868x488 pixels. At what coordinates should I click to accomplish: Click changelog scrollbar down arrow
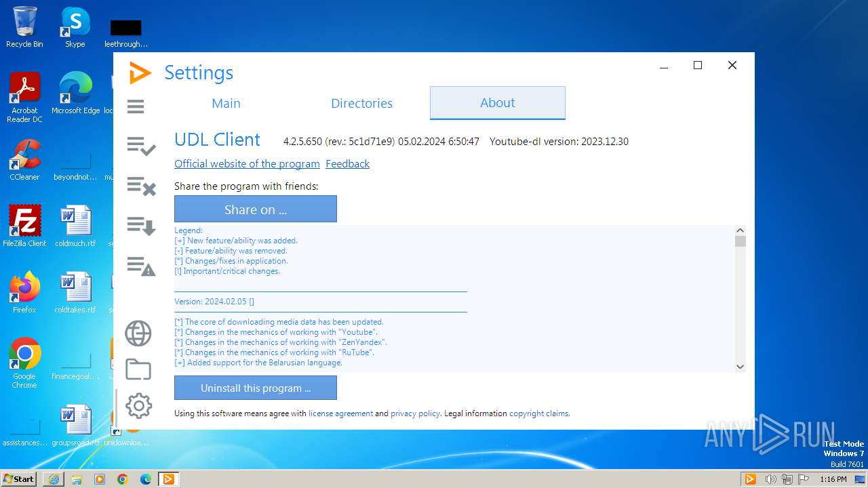[741, 367]
